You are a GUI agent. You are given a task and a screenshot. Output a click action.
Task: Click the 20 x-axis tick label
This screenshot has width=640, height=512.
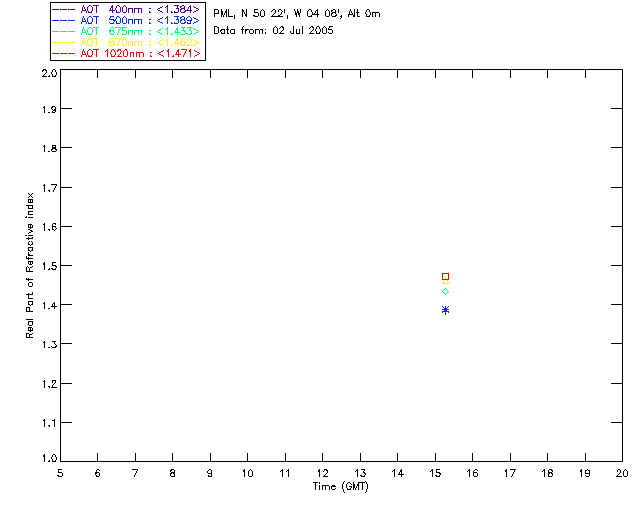(622, 473)
